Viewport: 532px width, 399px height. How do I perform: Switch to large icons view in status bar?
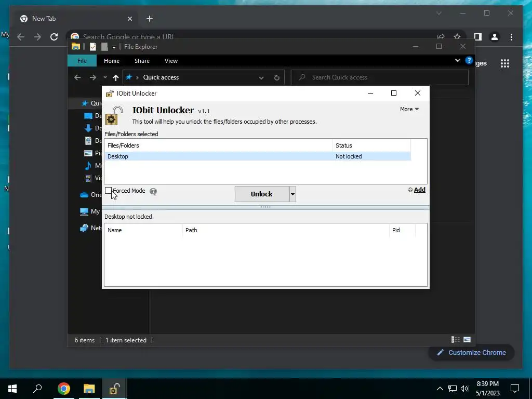467,340
